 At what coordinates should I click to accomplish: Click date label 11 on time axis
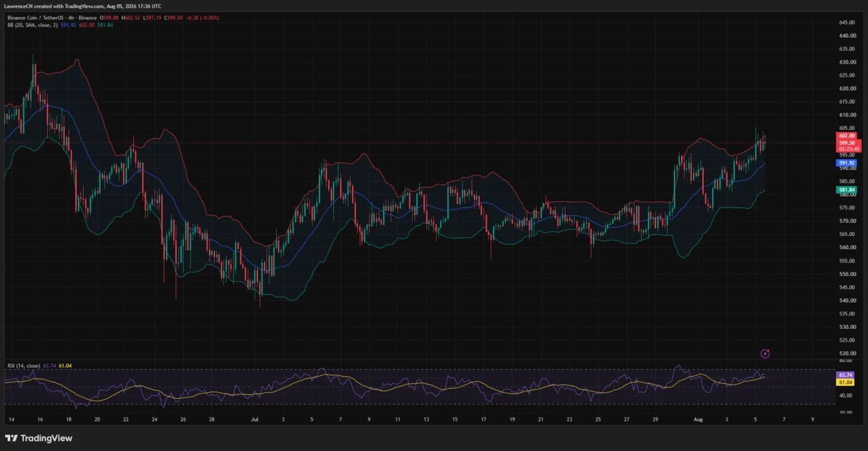click(398, 418)
